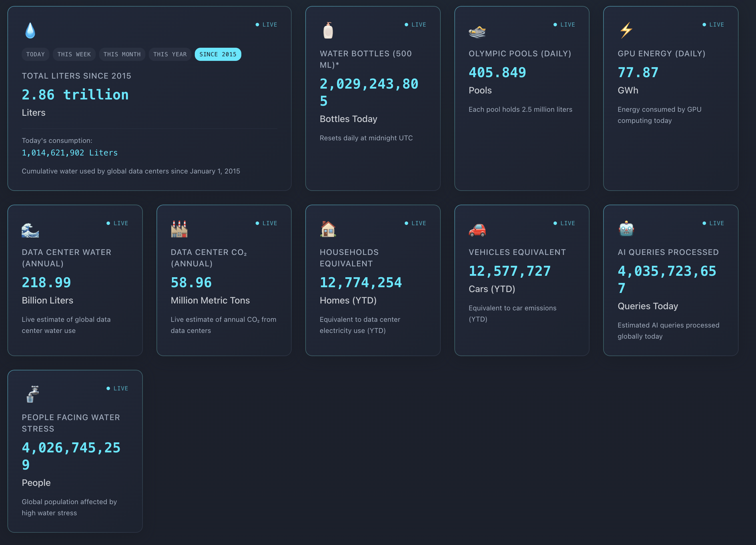Click the water tap stress icon
The height and width of the screenshot is (545, 756).
32,394
